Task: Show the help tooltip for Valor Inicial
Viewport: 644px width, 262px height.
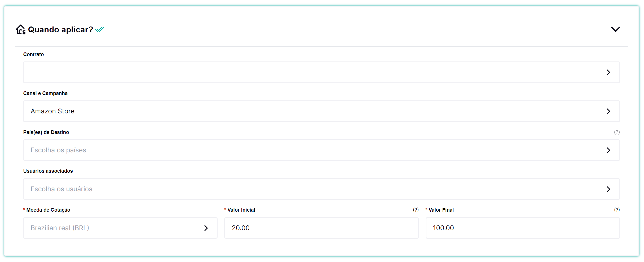Action: [416, 210]
